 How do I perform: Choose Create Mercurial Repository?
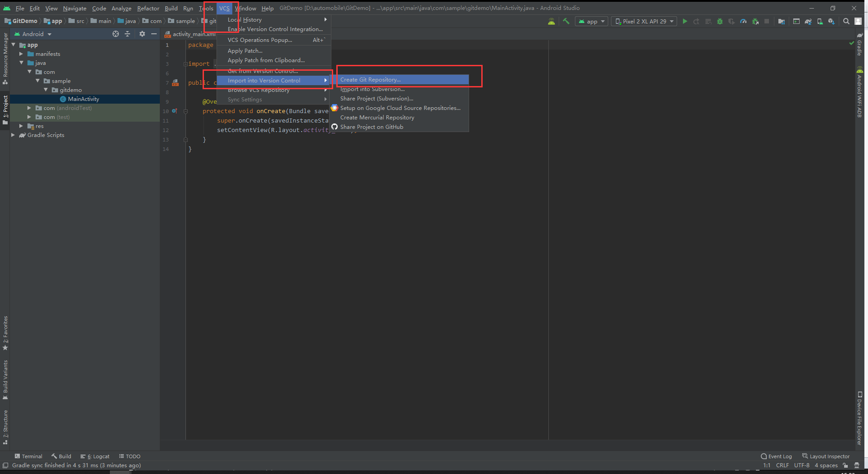point(399,118)
